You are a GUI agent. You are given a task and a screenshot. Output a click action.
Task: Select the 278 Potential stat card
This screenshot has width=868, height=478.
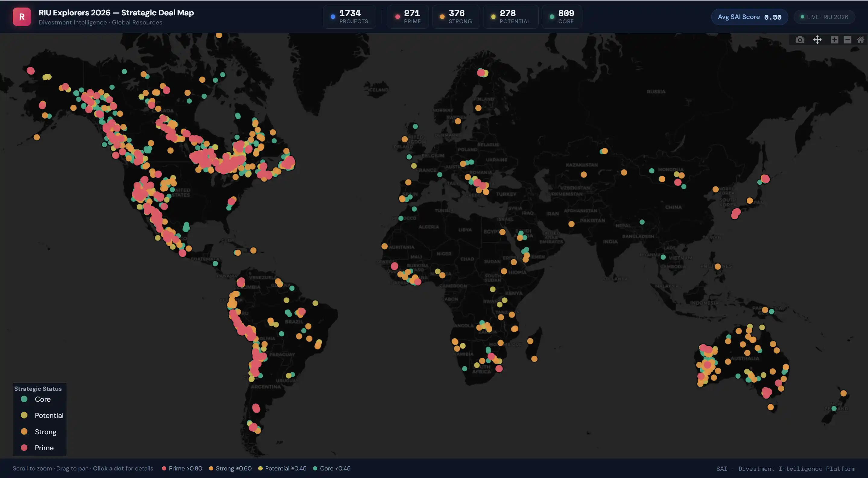click(x=511, y=17)
